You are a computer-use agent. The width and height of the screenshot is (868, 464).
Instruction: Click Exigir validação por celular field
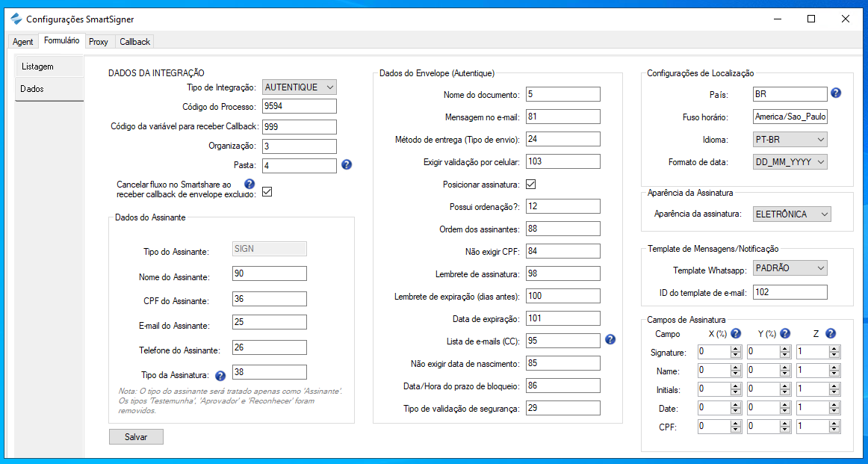click(563, 161)
